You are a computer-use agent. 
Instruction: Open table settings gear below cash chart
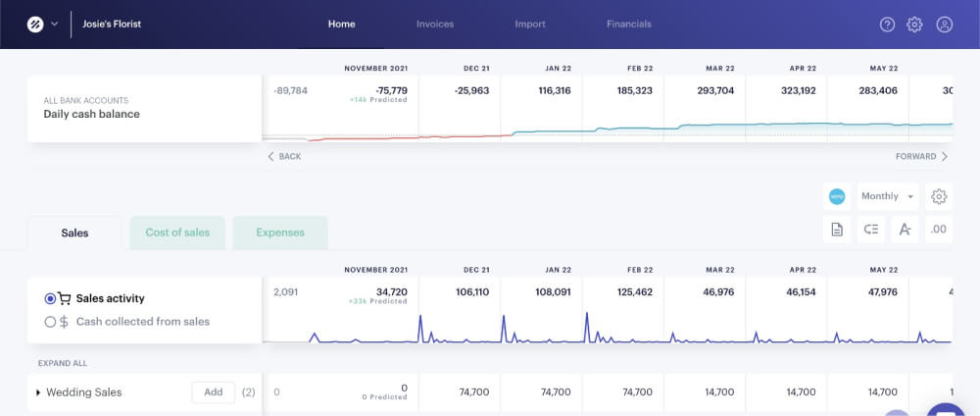[x=939, y=196]
